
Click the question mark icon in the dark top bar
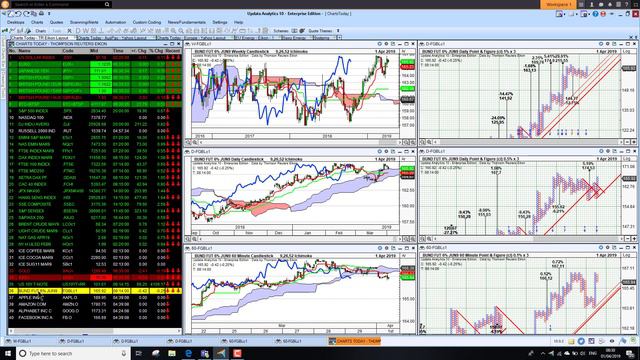[626, 4]
